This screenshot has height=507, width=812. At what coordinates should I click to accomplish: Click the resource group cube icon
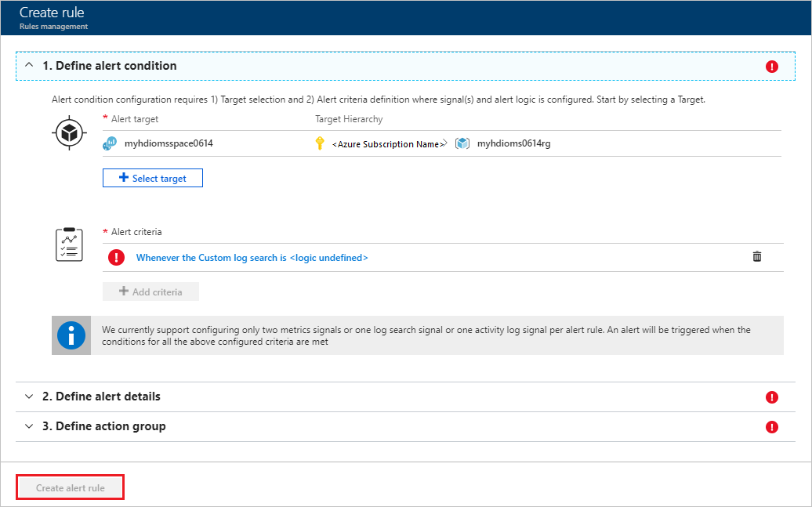462,143
